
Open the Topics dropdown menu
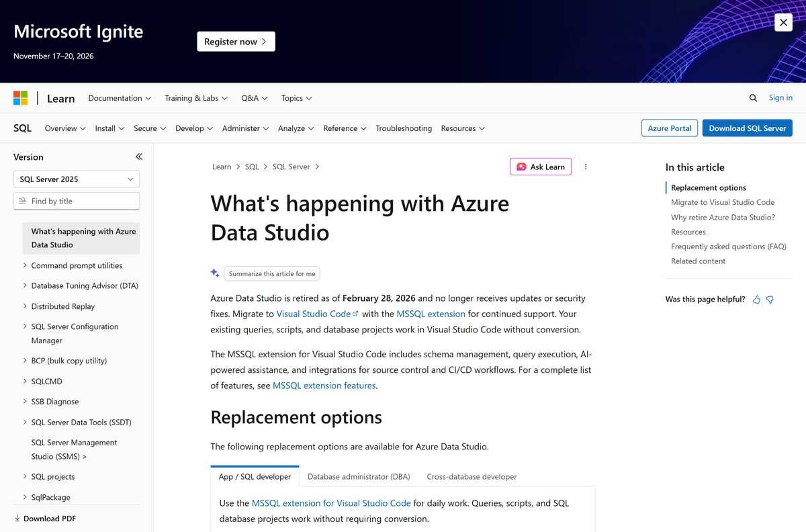pos(297,98)
